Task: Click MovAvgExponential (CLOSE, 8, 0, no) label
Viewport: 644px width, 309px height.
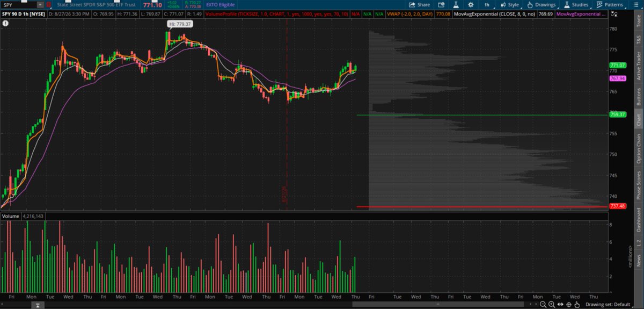Action: click(x=494, y=14)
